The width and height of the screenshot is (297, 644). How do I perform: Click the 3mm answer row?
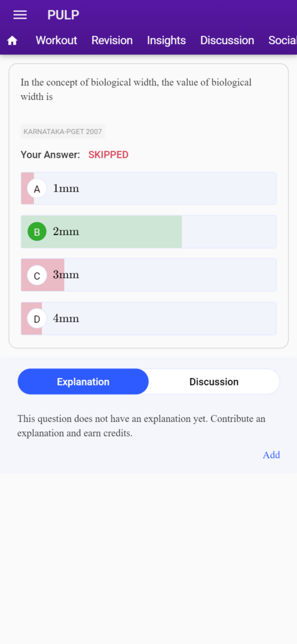pyautogui.click(x=148, y=275)
